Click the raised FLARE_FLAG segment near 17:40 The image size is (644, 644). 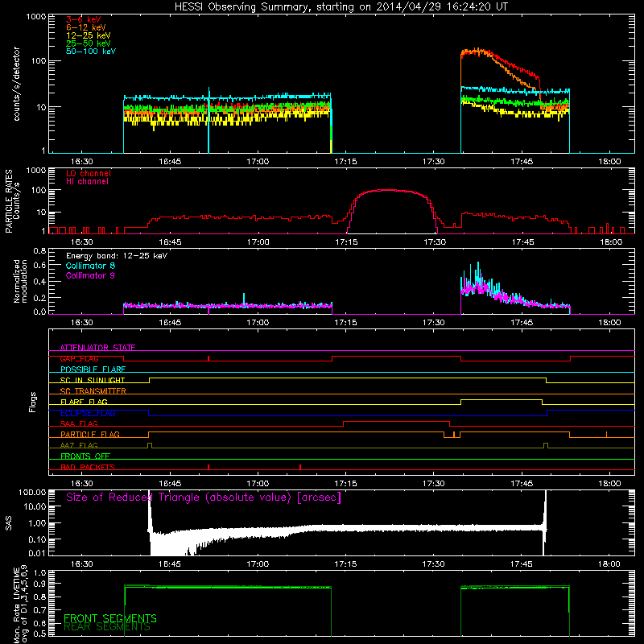(x=502, y=399)
